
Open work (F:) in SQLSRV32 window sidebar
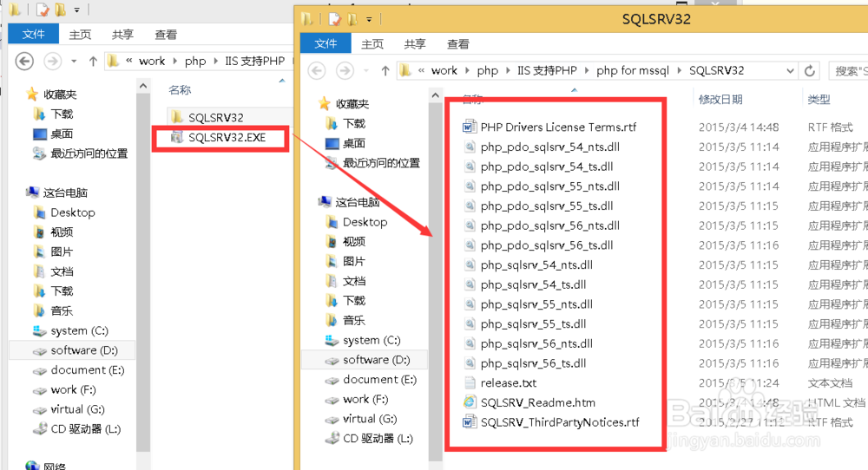365,399
